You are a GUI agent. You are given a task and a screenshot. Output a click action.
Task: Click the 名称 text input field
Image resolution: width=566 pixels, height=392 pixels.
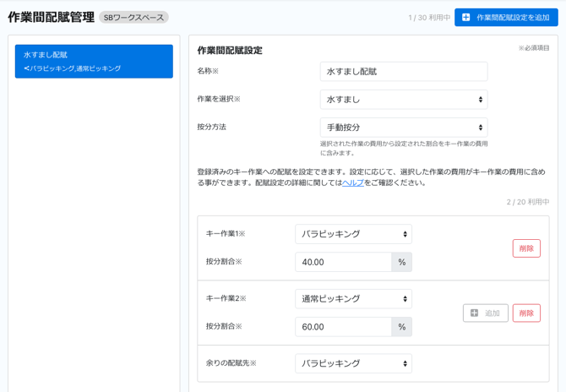[x=403, y=72]
